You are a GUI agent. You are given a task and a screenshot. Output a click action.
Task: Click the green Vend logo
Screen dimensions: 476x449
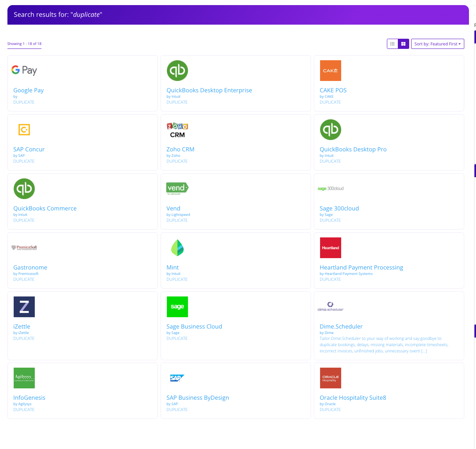click(x=177, y=189)
